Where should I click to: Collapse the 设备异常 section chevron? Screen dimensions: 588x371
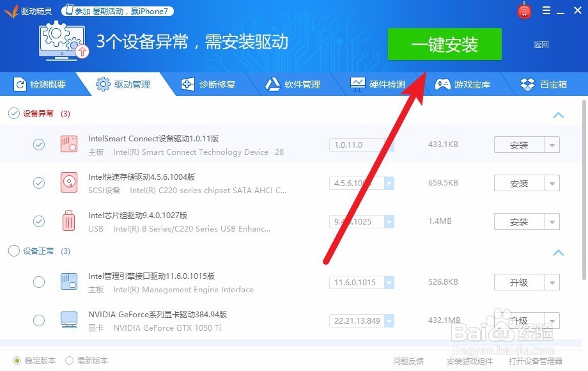pyautogui.click(x=559, y=114)
